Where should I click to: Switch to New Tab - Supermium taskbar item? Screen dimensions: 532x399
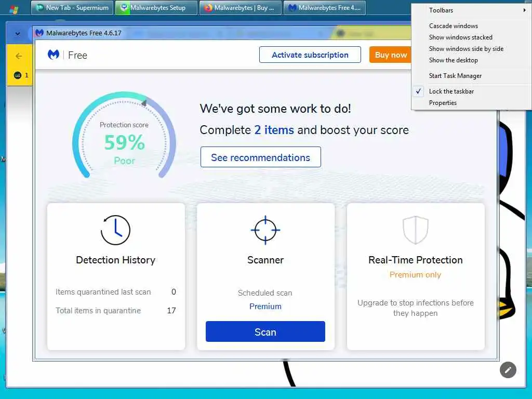72,7
